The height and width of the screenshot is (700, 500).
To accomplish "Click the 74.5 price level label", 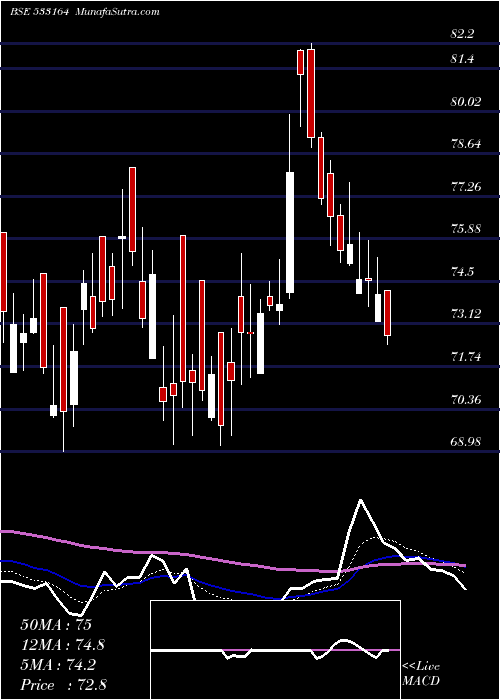I will [462, 272].
